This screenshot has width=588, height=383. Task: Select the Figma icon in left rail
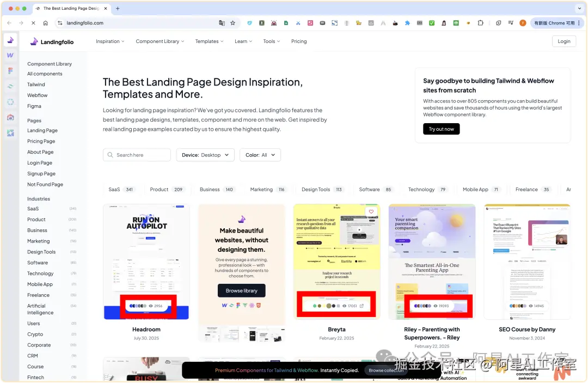pos(10,70)
